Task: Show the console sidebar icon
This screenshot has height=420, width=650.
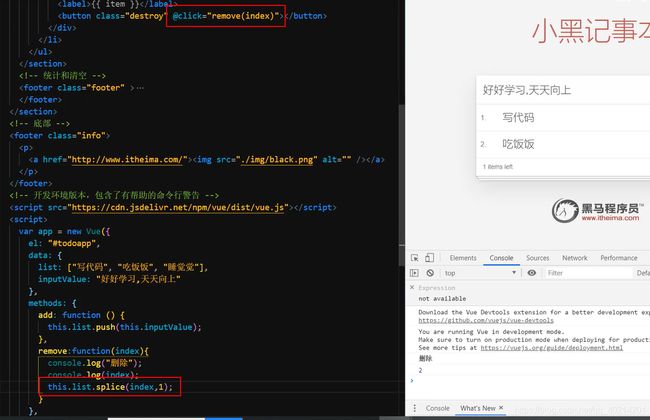Action: (x=414, y=273)
